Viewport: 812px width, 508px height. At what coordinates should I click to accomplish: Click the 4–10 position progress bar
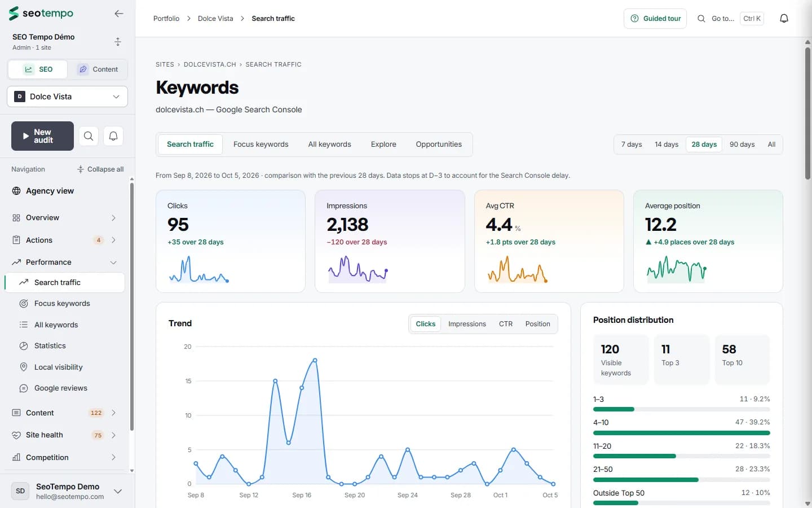681,433
